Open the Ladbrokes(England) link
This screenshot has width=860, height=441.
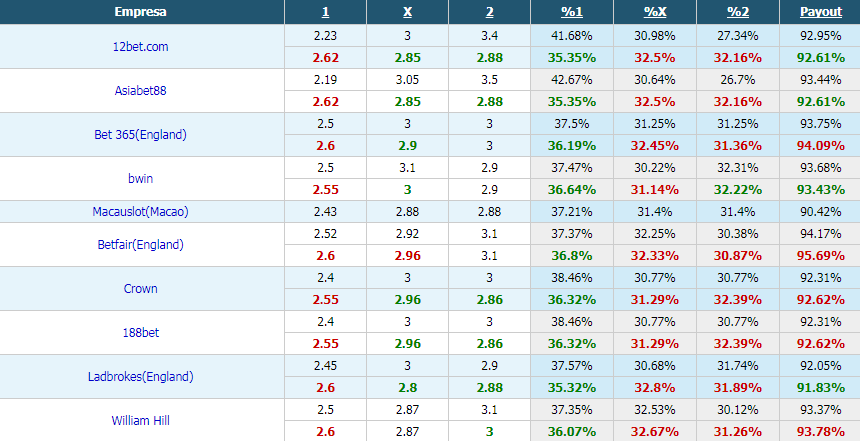[x=140, y=376]
